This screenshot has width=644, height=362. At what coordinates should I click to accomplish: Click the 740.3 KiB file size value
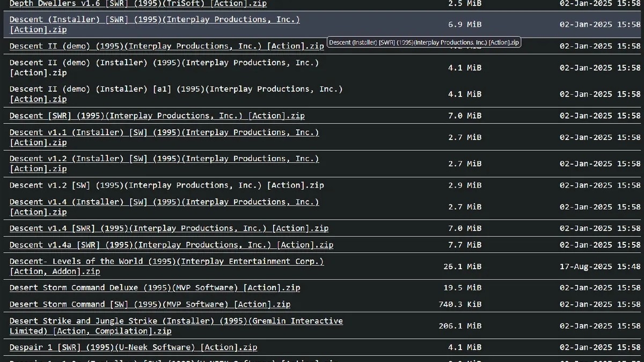[x=459, y=305]
